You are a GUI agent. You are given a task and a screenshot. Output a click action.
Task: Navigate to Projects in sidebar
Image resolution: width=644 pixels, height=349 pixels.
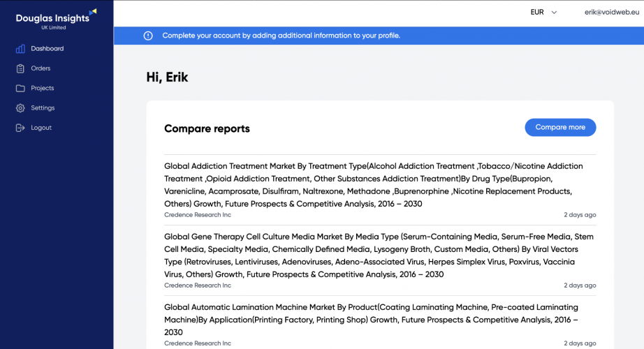coord(42,89)
